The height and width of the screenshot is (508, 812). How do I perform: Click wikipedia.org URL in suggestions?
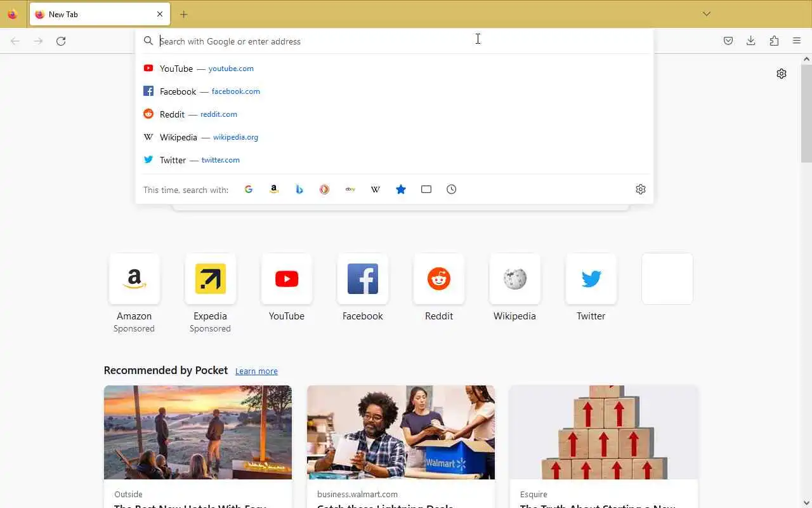[235, 137]
